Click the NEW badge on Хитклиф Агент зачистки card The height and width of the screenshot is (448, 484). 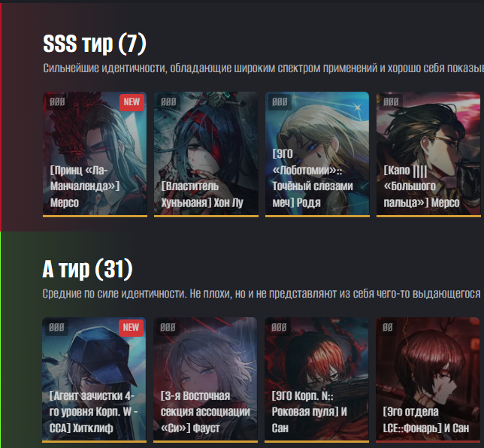click(131, 328)
